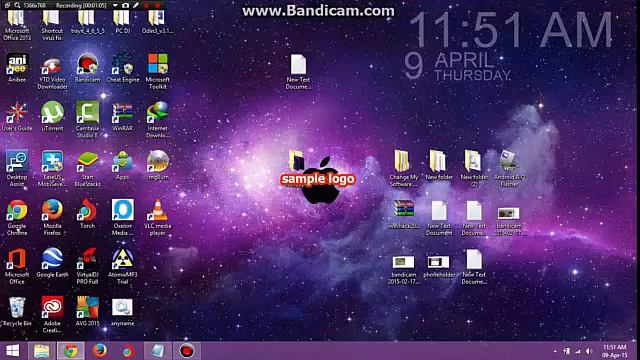640x360 pixels.
Task: Open Microsoft Toolkit icon
Action: (158, 72)
